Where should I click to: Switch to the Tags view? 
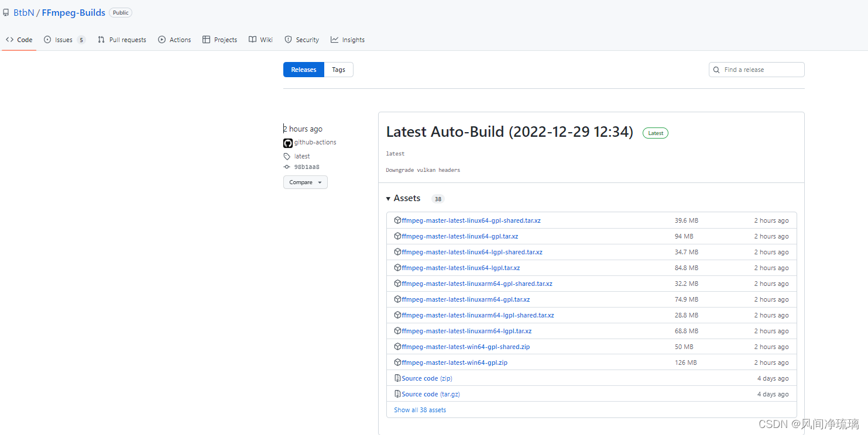(x=339, y=70)
